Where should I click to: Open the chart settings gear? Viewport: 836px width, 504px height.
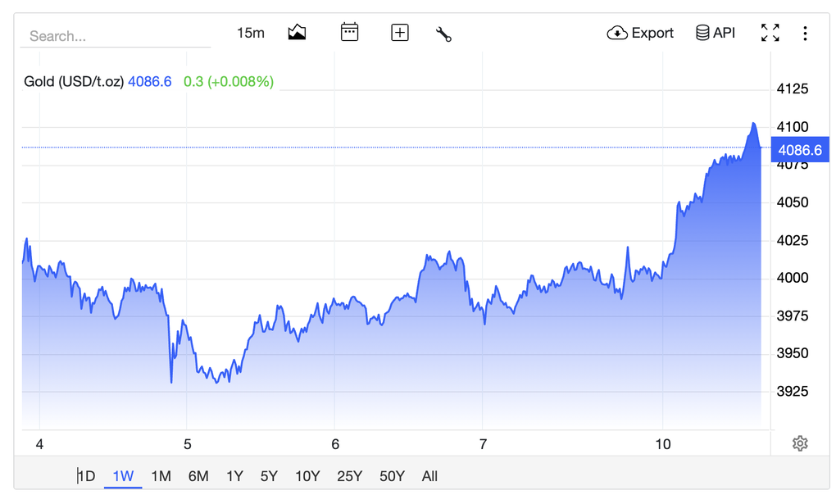[x=800, y=443]
